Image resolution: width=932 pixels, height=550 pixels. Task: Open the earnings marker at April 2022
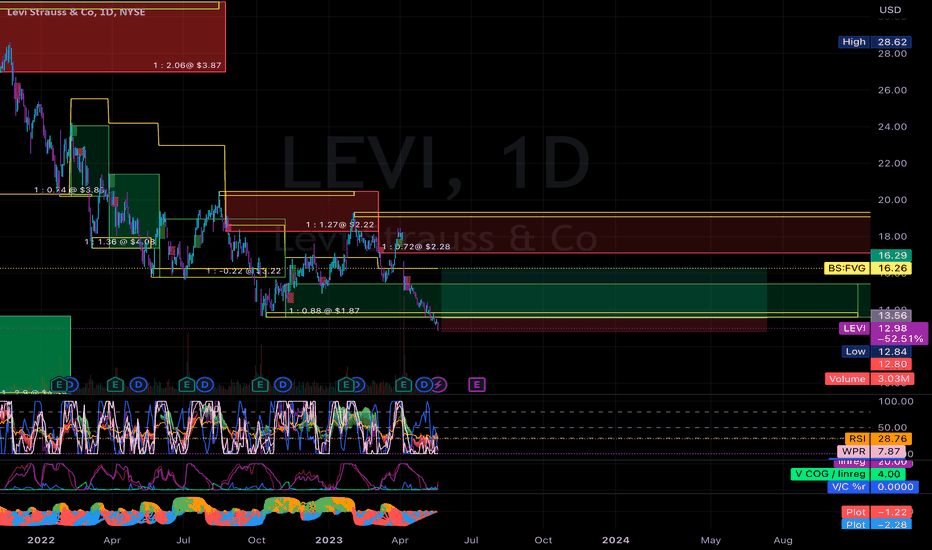[115, 385]
